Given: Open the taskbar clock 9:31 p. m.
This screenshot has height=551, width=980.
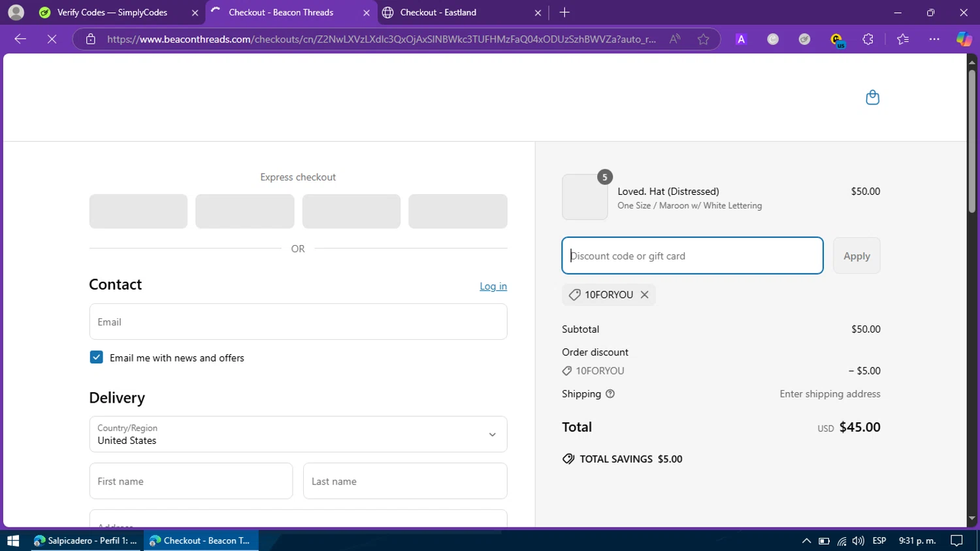Looking at the screenshot, I should click(917, 541).
